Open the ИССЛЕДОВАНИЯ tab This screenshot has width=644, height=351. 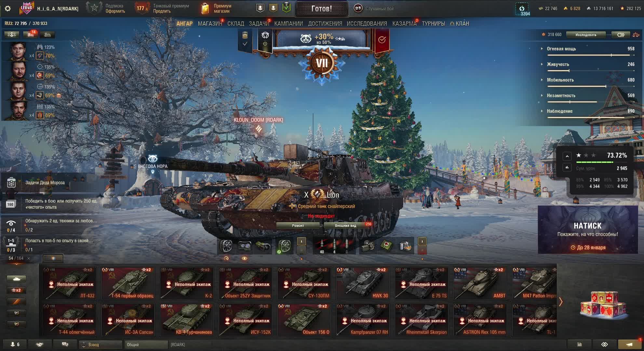(x=367, y=24)
